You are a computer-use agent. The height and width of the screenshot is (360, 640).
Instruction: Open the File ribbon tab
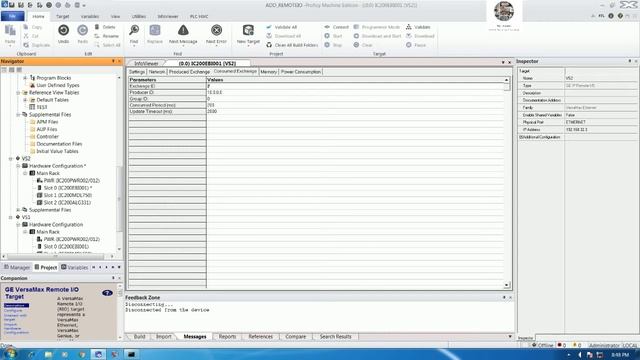click(12, 16)
